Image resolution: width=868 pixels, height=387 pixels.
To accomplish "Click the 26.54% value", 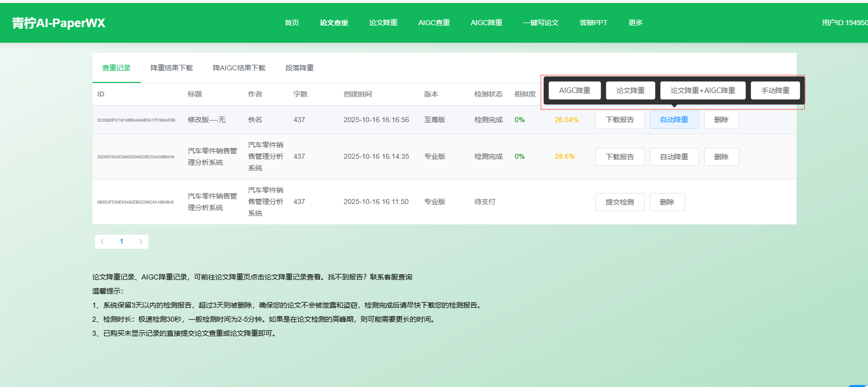I will click(567, 120).
